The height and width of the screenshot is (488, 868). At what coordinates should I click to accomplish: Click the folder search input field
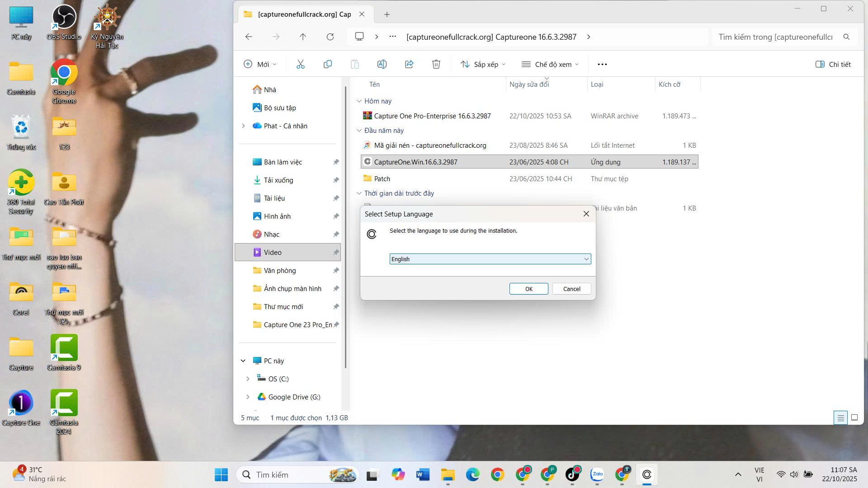(775, 37)
